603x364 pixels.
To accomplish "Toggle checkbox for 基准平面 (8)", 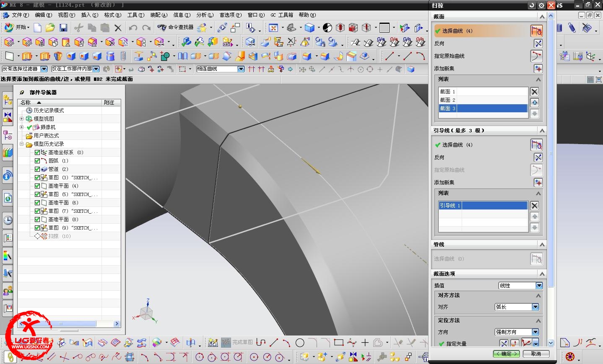I will click(x=37, y=219).
